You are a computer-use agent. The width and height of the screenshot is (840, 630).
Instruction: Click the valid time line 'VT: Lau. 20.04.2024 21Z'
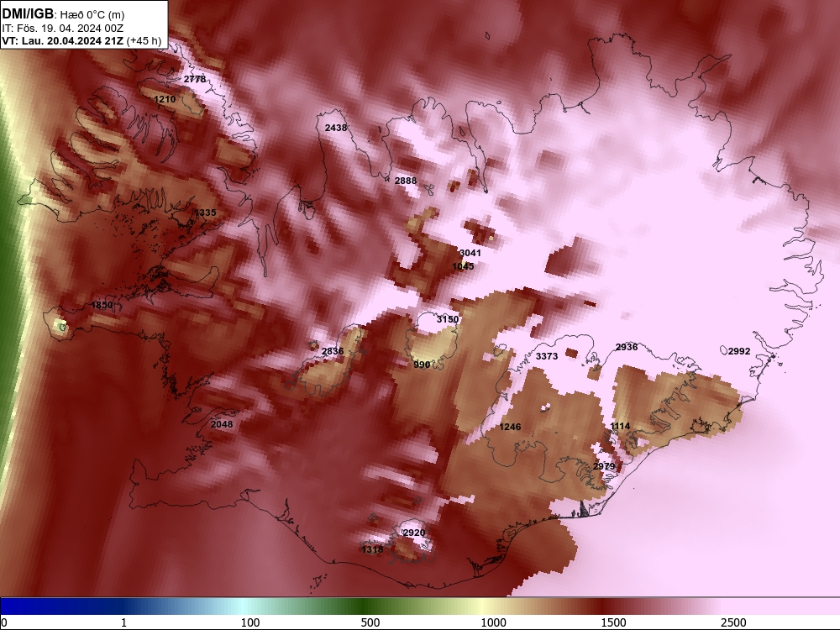coord(63,41)
